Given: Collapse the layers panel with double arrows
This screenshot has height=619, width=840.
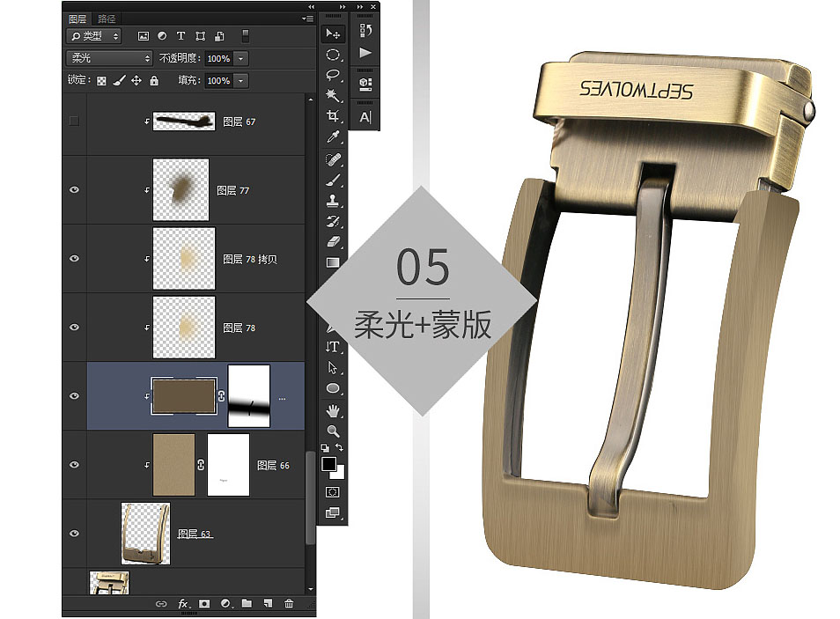Looking at the screenshot, I should [311, 6].
